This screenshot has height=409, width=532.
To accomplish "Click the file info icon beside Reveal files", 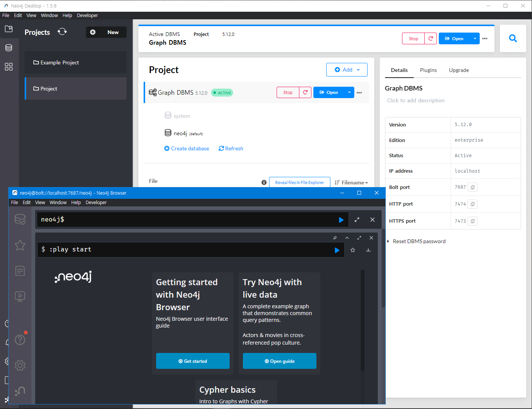I will (264, 183).
